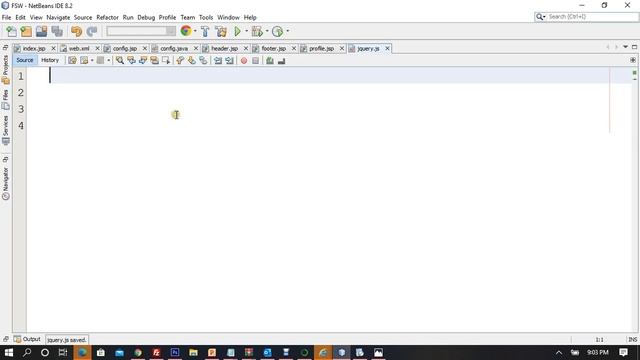Select the Source view button
Image resolution: width=640 pixels, height=360 pixels.
(24, 60)
